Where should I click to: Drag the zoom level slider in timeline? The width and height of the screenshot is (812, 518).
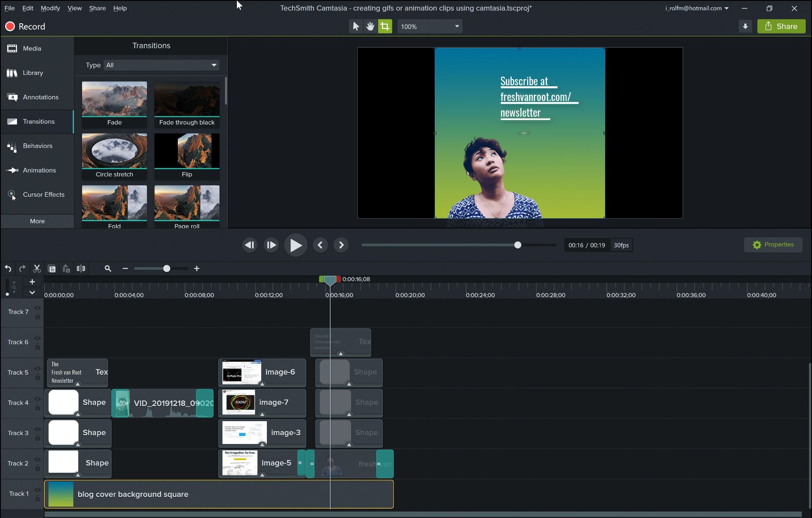tap(166, 269)
